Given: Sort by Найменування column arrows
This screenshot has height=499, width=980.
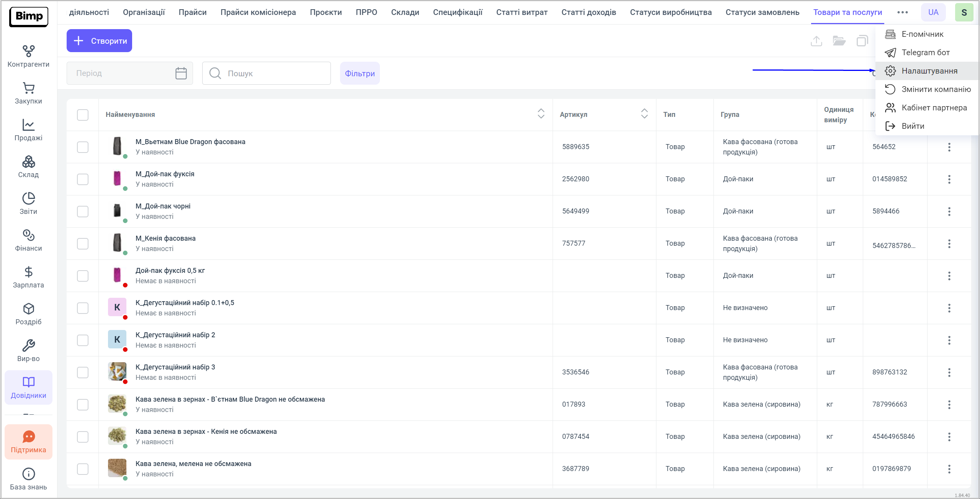Looking at the screenshot, I should pyautogui.click(x=541, y=113).
